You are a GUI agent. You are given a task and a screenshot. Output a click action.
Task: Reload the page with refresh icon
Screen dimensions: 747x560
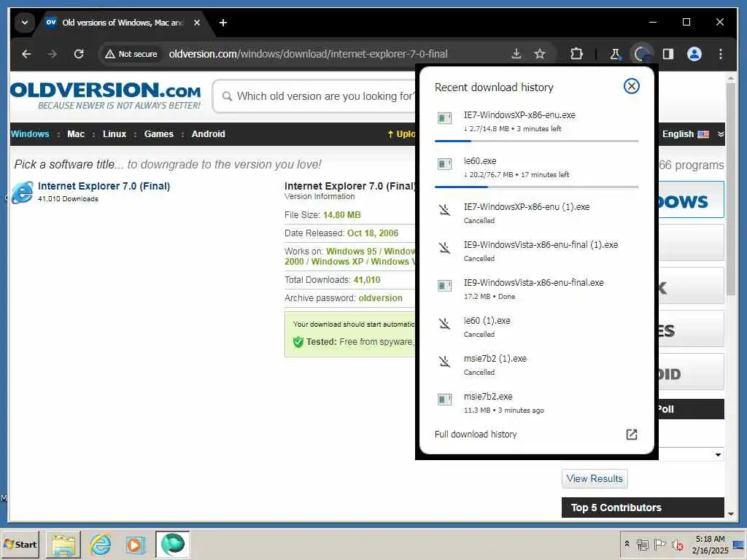click(x=79, y=54)
